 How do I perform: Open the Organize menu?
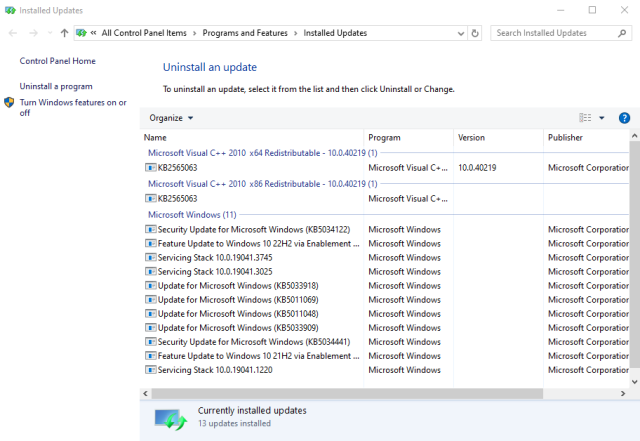point(171,118)
